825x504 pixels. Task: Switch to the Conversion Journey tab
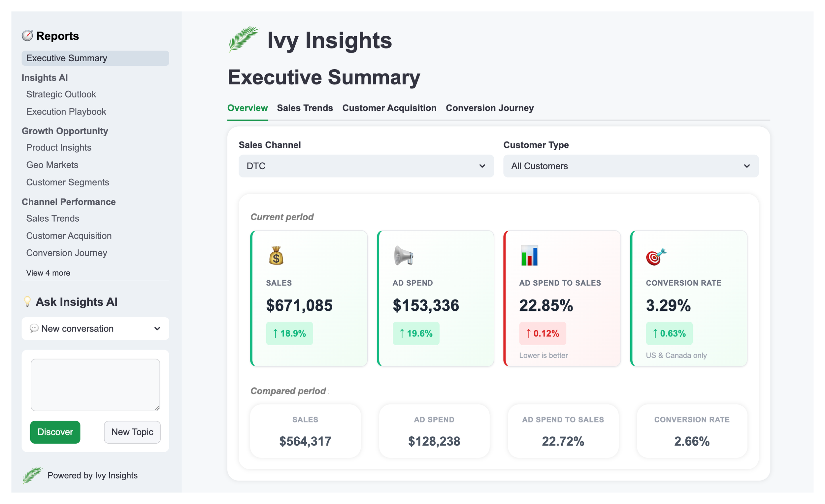coord(489,108)
